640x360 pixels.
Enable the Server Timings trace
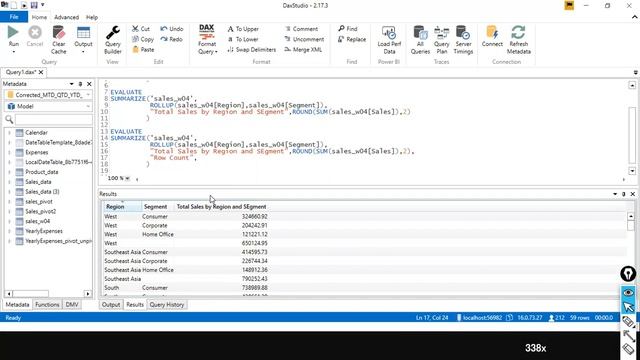coord(463,40)
